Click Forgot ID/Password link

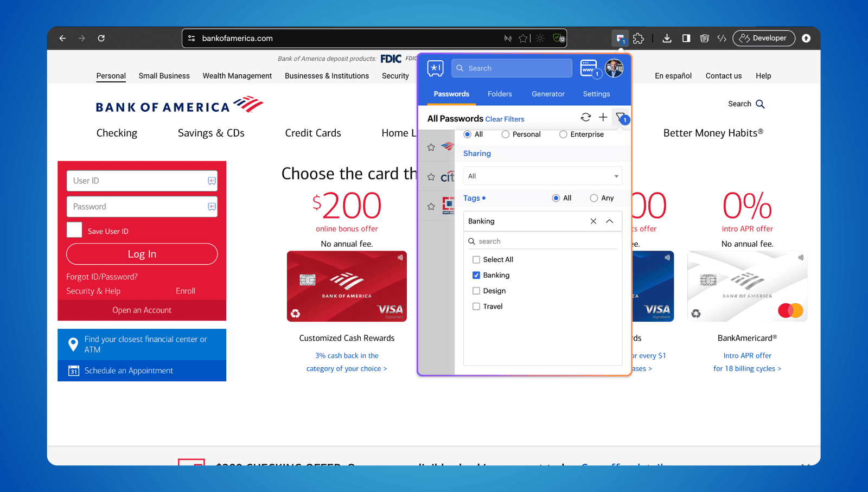click(x=102, y=277)
